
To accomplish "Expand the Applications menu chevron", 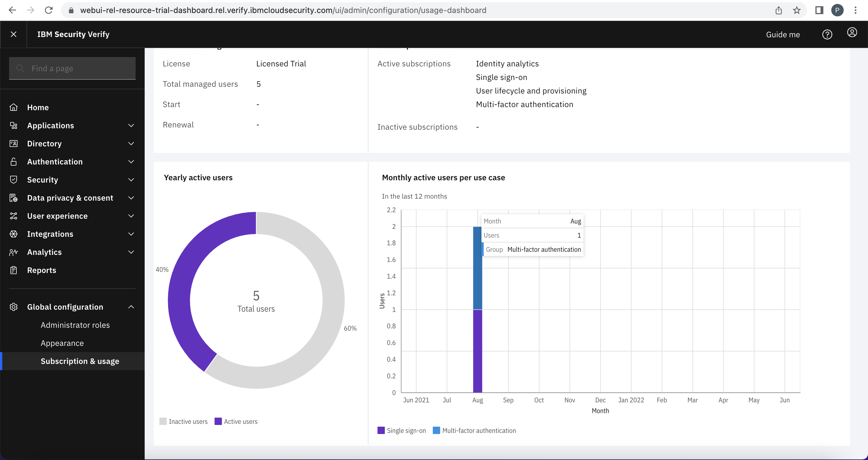I will coord(131,125).
